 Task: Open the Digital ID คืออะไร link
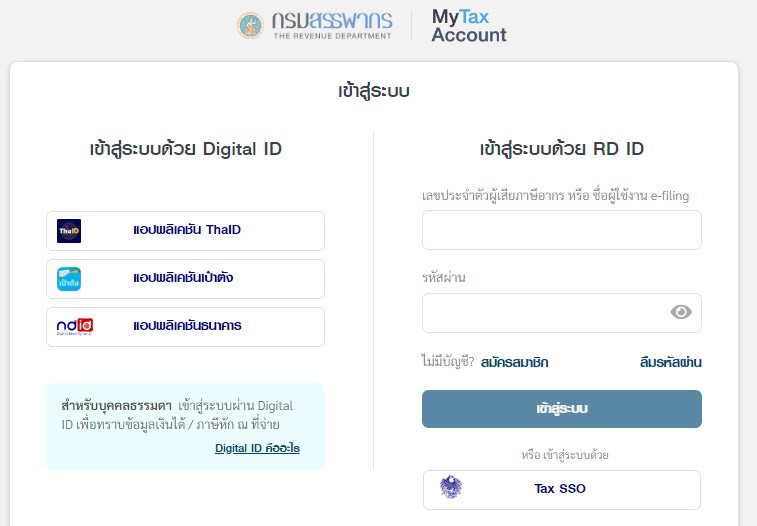tap(257, 448)
